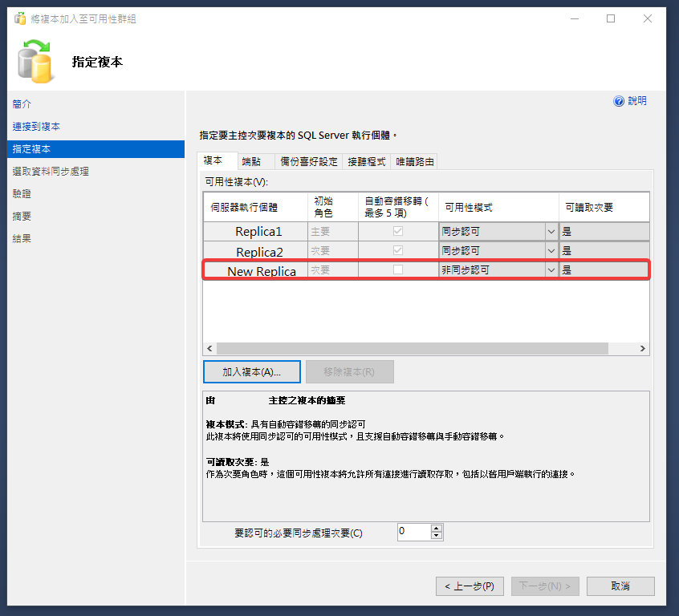Switch to the 備份喜好設定 tab
679x616 pixels.
click(309, 161)
